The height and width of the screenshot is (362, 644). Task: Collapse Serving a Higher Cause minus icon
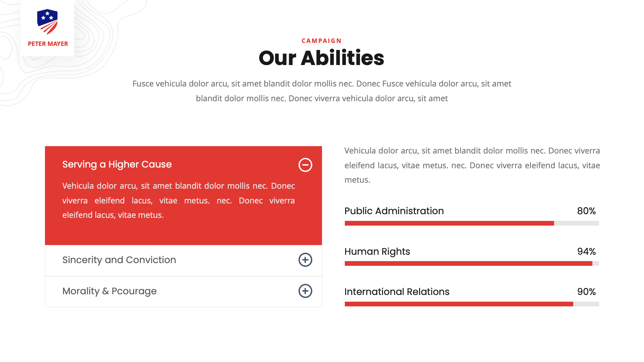pos(305,165)
